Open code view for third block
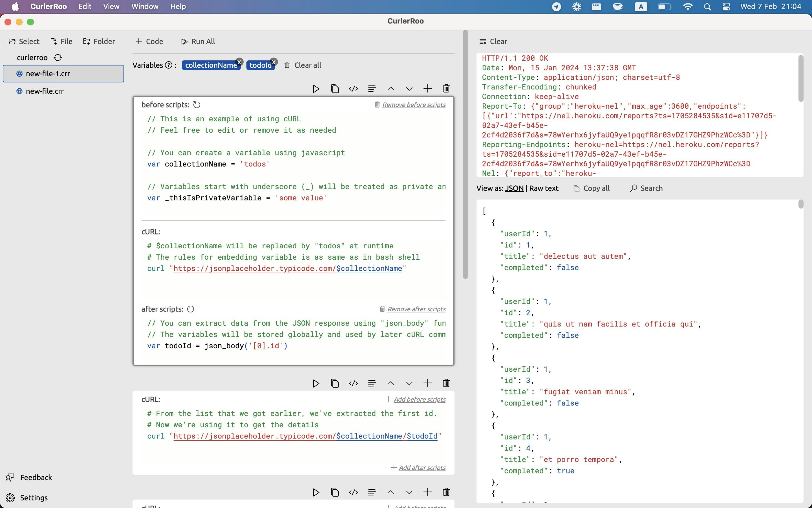The image size is (812, 508). click(353, 492)
